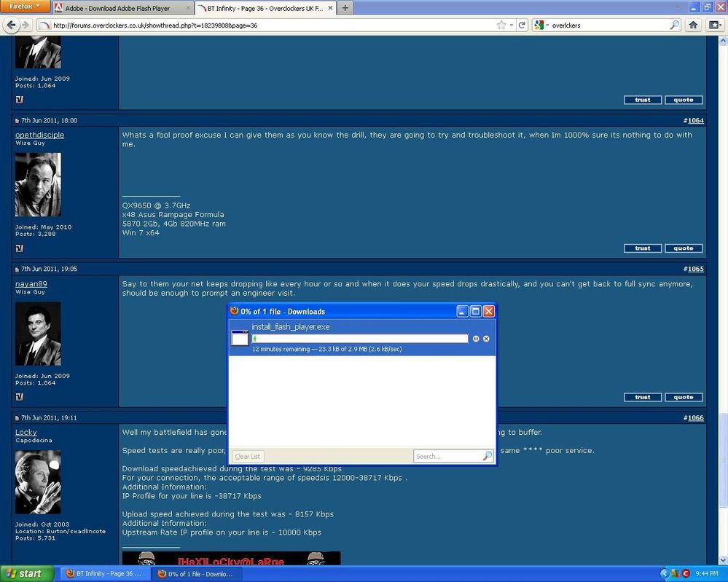728x582 pixels.
Task: Open a new browser tab
Action: pyautogui.click(x=345, y=8)
